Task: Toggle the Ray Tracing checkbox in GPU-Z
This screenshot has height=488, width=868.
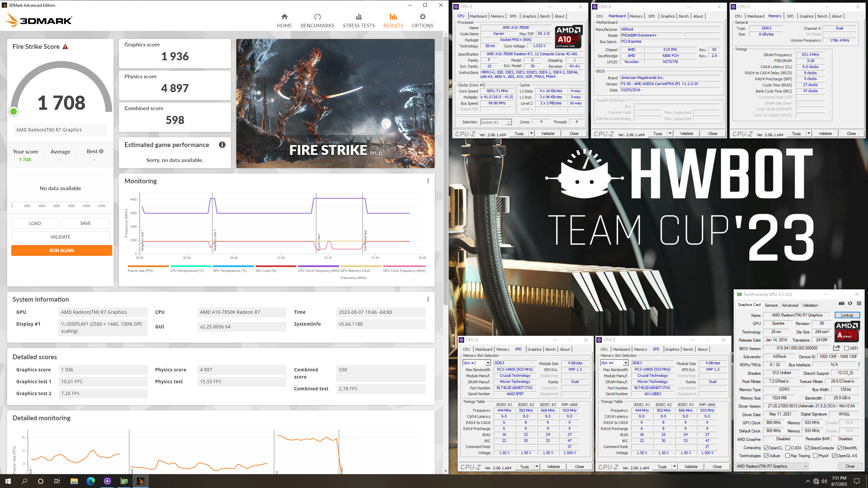Action: click(788, 456)
